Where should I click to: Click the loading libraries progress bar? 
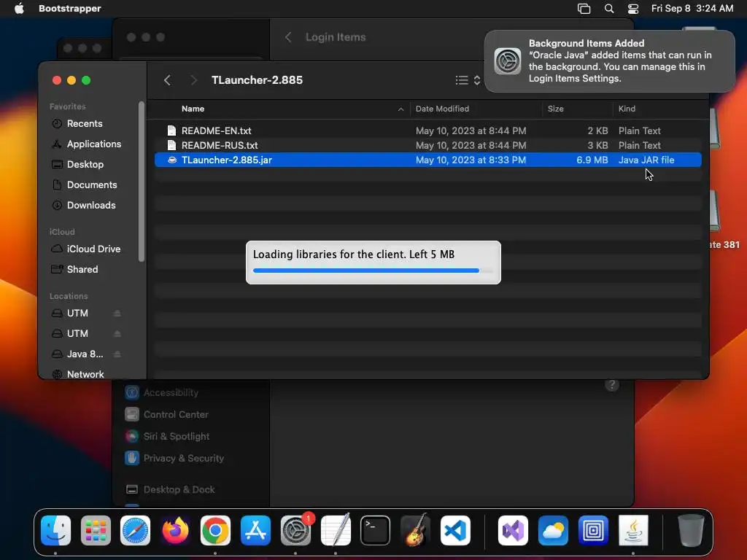coord(373,271)
